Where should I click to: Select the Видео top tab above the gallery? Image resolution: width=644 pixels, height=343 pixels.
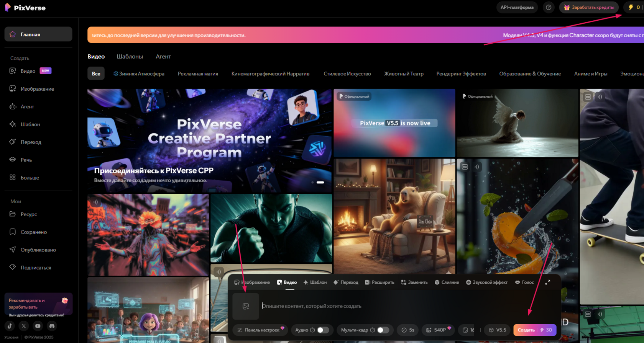(96, 57)
